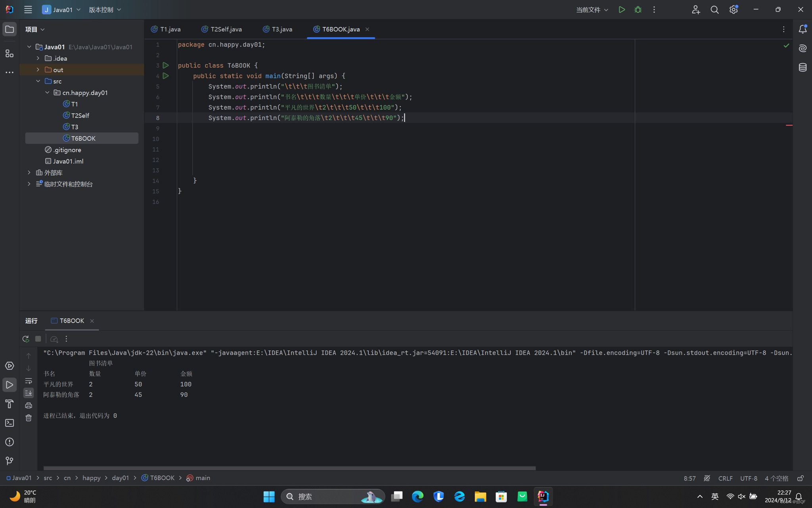812x508 pixels.
Task: Switch to the T3.java tab
Action: point(278,29)
